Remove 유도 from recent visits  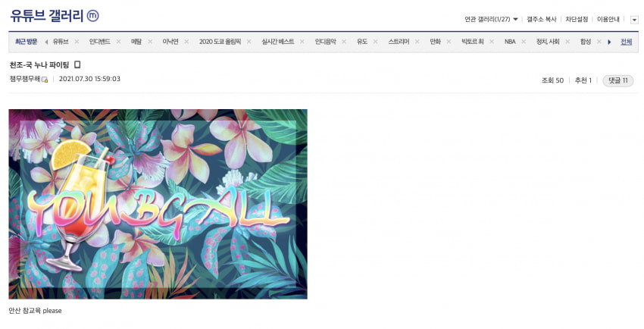375,42
